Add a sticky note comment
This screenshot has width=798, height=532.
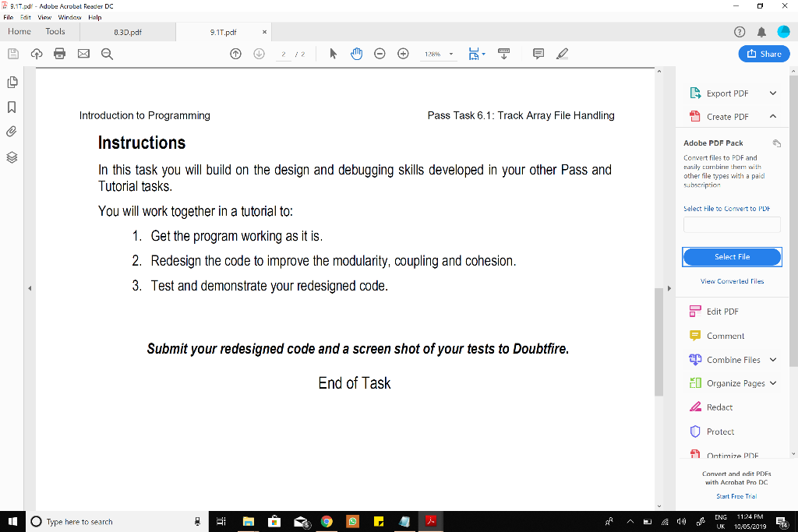pos(538,54)
